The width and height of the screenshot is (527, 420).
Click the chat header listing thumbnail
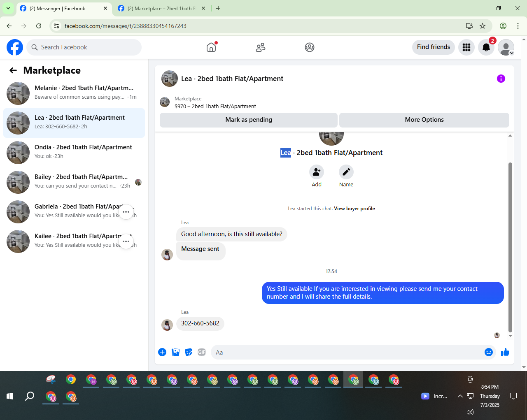(x=170, y=79)
